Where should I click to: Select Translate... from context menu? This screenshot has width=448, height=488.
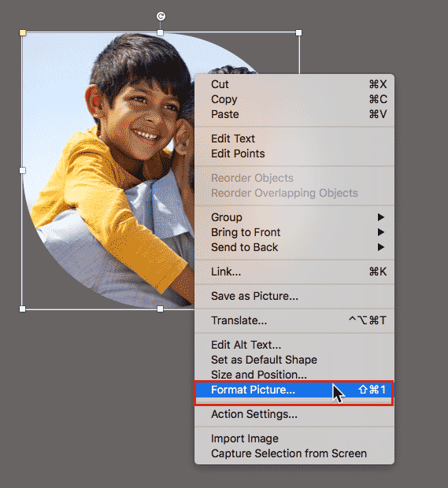(x=294, y=320)
